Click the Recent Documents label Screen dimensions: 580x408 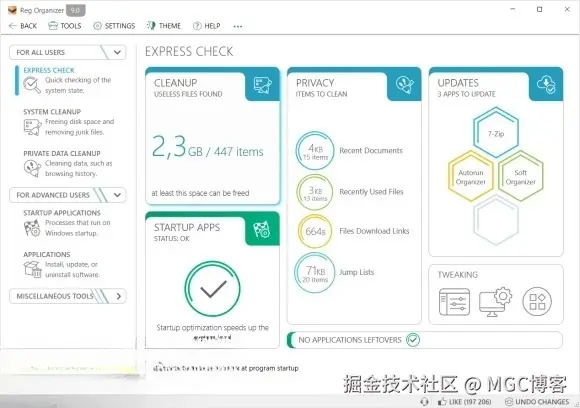[371, 151]
